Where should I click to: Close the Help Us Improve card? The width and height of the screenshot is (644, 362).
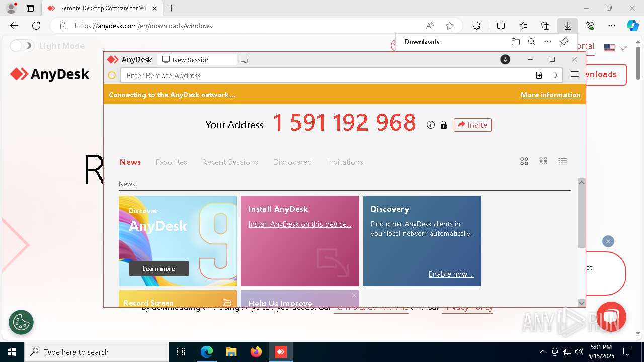(x=354, y=295)
